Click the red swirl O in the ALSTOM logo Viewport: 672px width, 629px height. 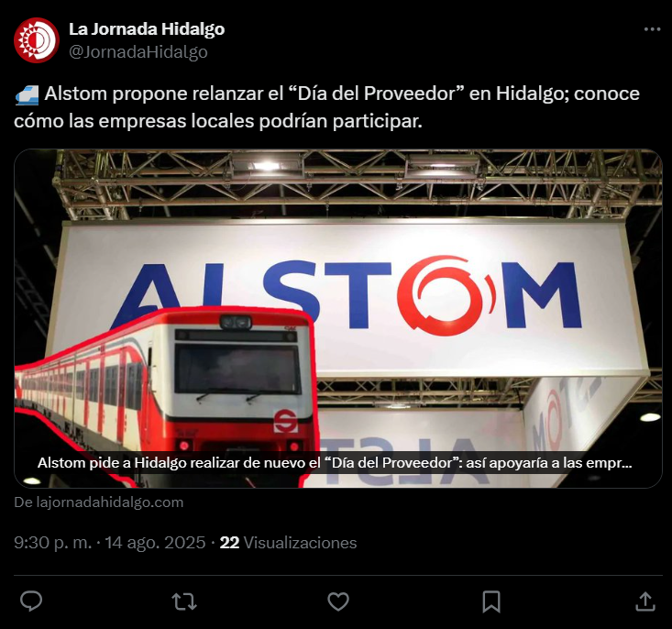point(446,296)
